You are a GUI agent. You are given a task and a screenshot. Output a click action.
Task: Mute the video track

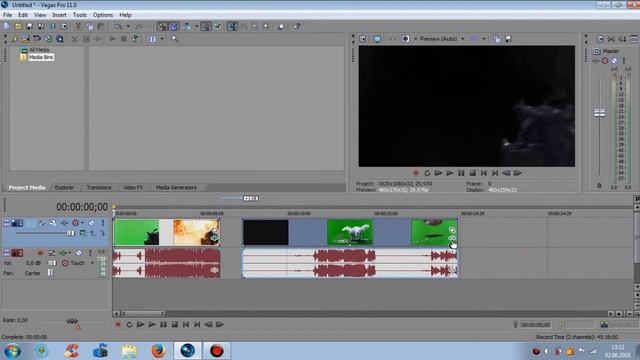point(91,223)
